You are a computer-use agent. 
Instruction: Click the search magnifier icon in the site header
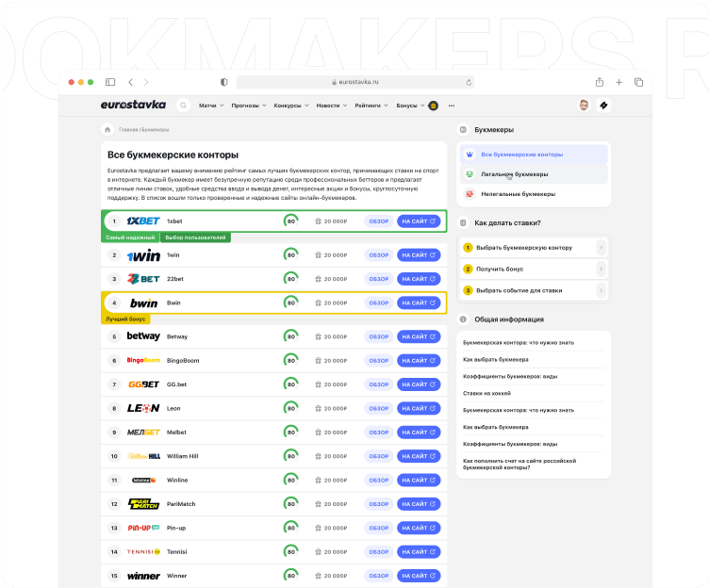183,106
